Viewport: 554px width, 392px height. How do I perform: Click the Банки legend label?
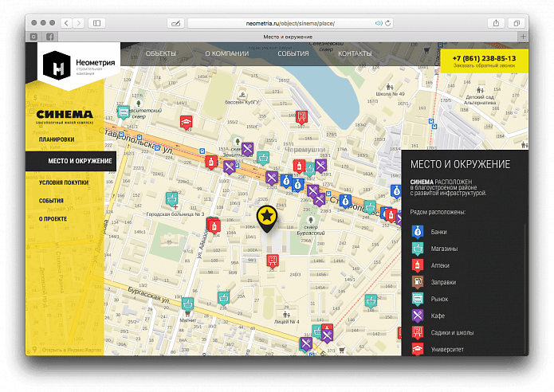(439, 232)
